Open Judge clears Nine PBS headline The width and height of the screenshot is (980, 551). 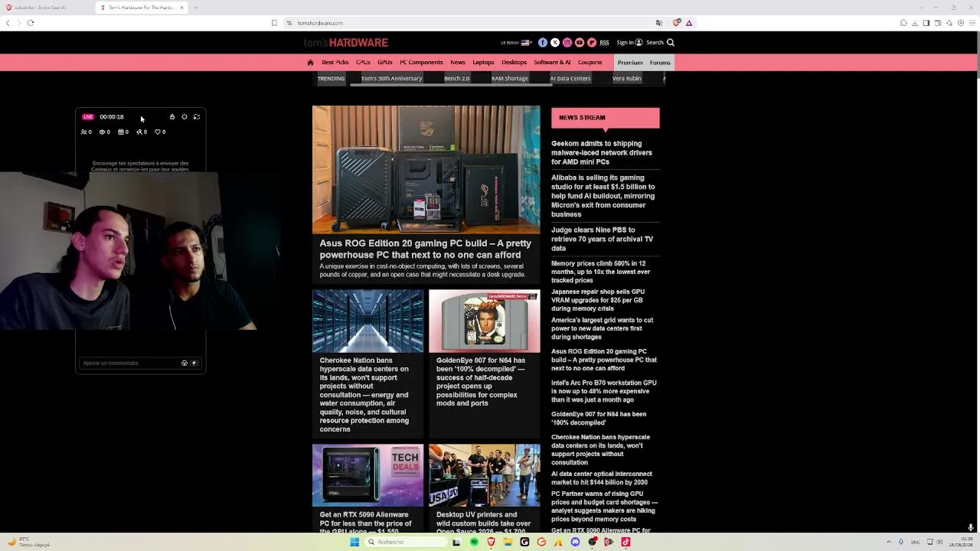point(603,239)
